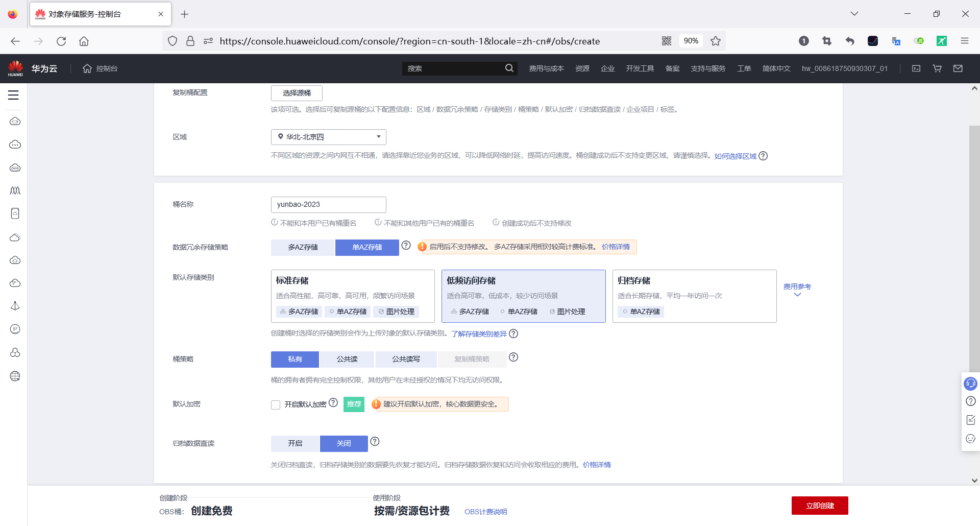980x526 pixels.
Task: Open the customer service headset icon
Action: click(x=970, y=383)
